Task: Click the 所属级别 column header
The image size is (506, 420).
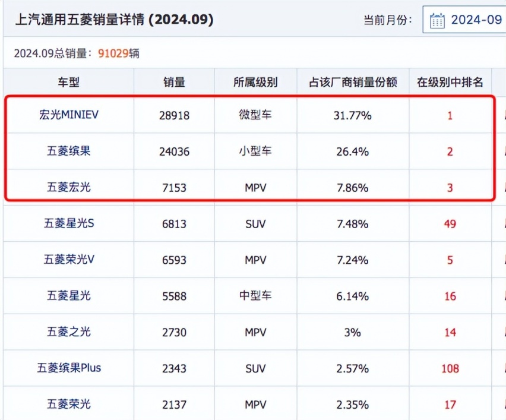Action: (255, 83)
